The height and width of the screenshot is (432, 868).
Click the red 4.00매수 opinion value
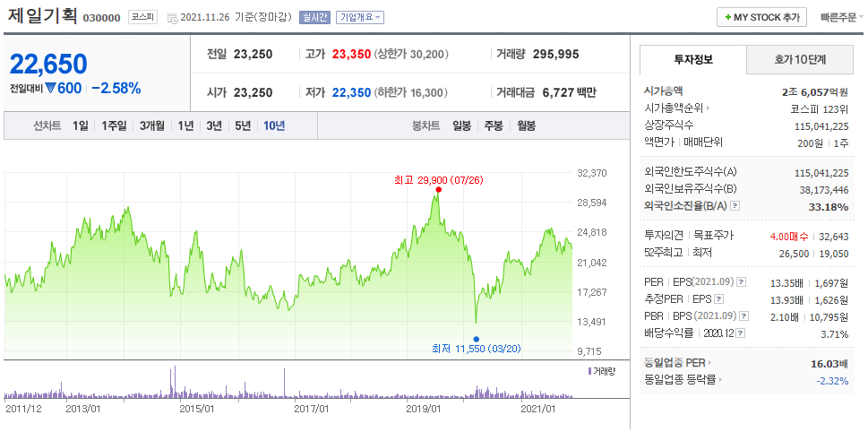[x=789, y=236]
